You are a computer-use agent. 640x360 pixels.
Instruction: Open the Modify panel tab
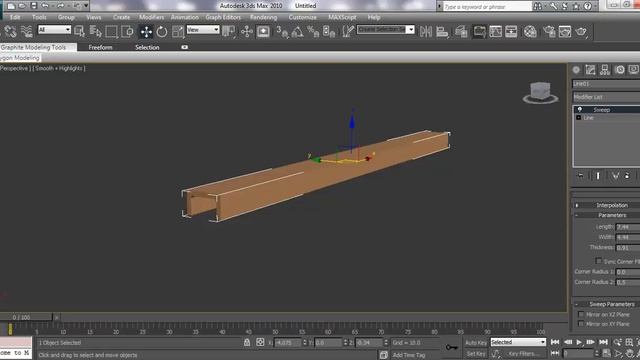[590, 70]
